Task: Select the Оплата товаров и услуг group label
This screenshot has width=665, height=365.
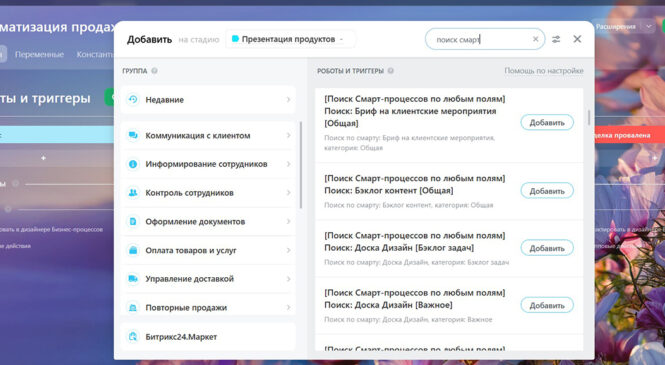Action: click(191, 251)
